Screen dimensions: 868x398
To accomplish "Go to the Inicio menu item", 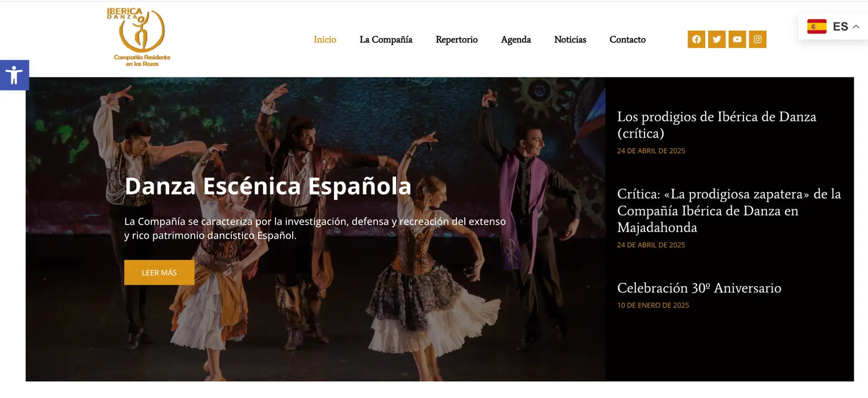I will 325,40.
